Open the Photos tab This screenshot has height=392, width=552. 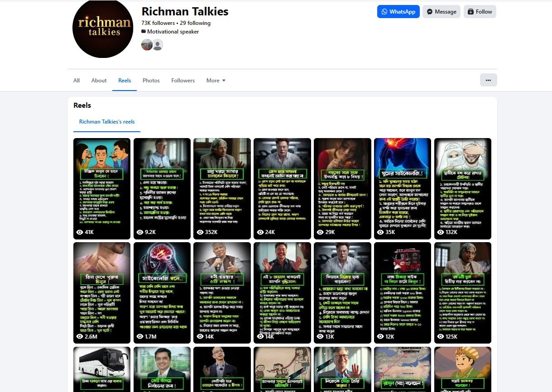(x=151, y=81)
